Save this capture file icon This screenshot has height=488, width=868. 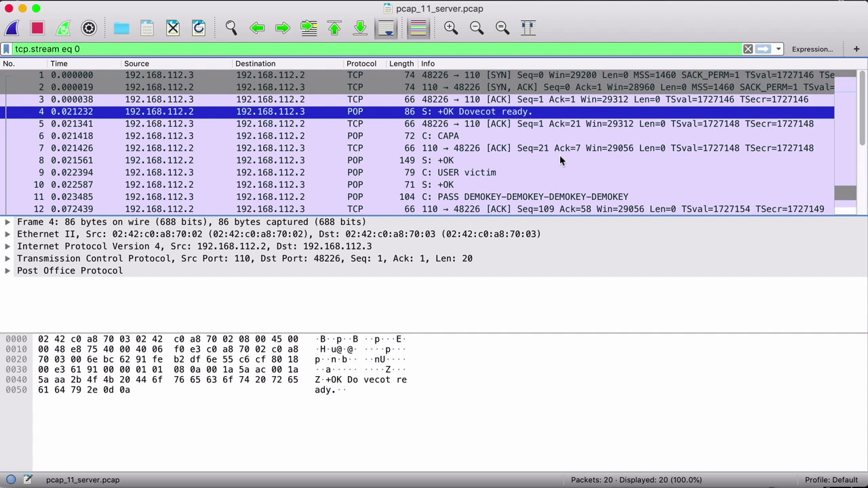coord(147,28)
